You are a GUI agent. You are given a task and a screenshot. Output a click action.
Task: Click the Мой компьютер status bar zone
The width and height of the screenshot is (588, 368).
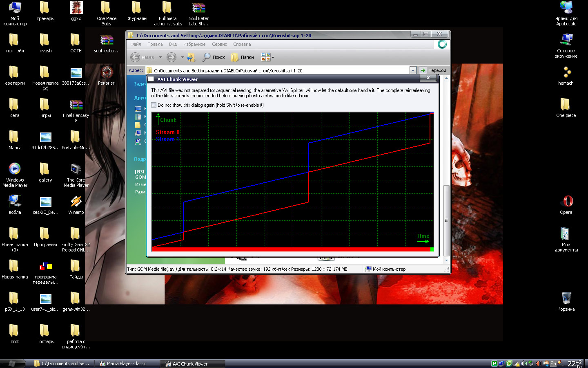[385, 269]
